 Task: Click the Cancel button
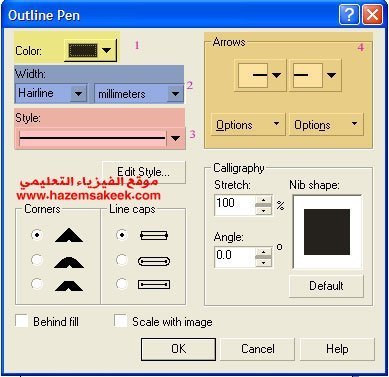(x=258, y=349)
